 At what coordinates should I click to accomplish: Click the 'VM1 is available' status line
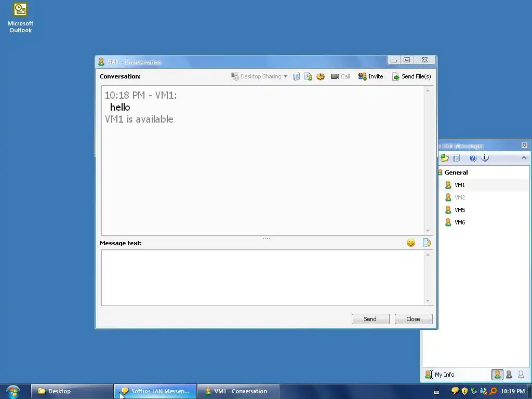point(139,119)
